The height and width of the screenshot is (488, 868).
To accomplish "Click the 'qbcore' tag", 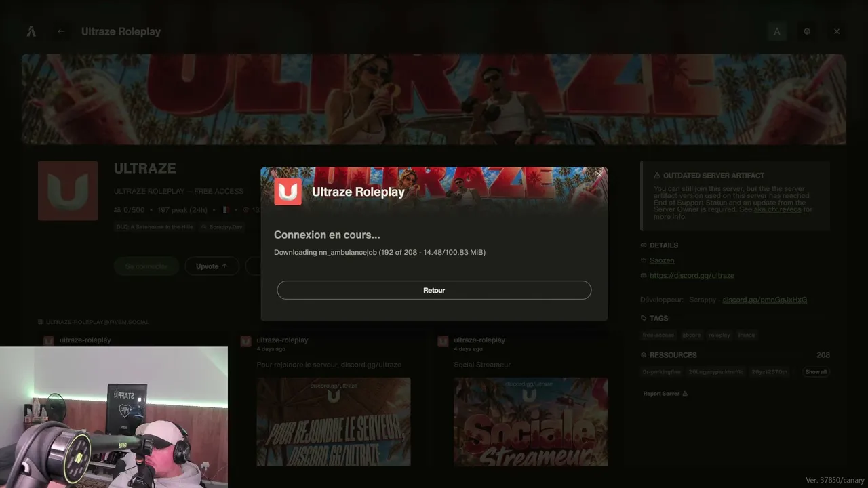I will tap(692, 335).
